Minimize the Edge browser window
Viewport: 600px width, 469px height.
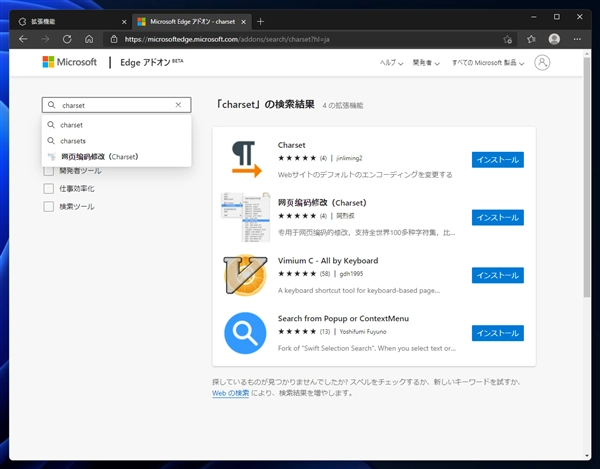coord(534,17)
